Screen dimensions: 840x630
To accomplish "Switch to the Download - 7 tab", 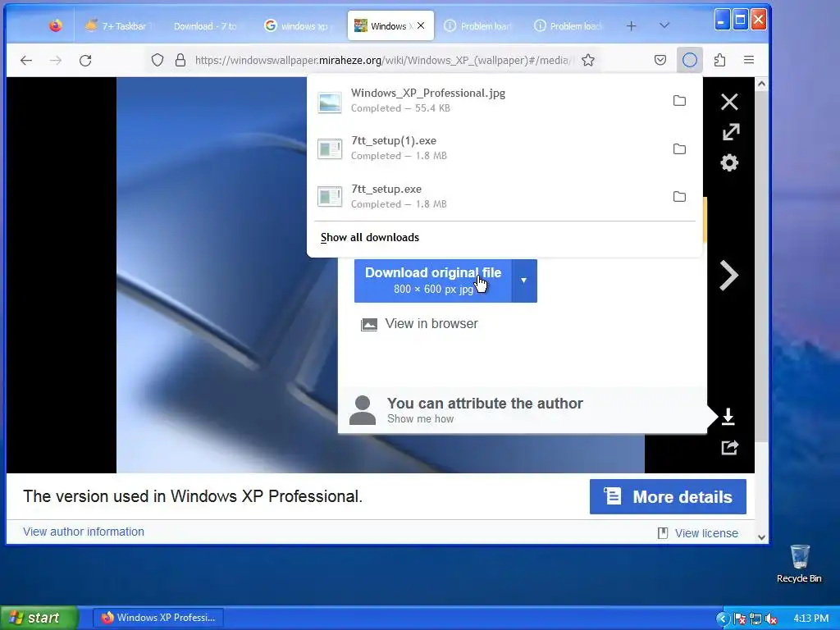I will (206, 25).
